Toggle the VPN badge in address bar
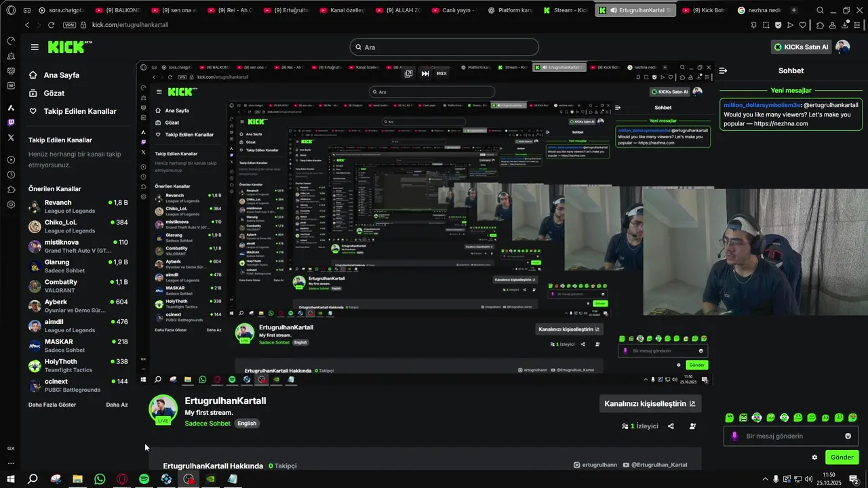Screen dimensions: 868x488 click(x=69, y=25)
